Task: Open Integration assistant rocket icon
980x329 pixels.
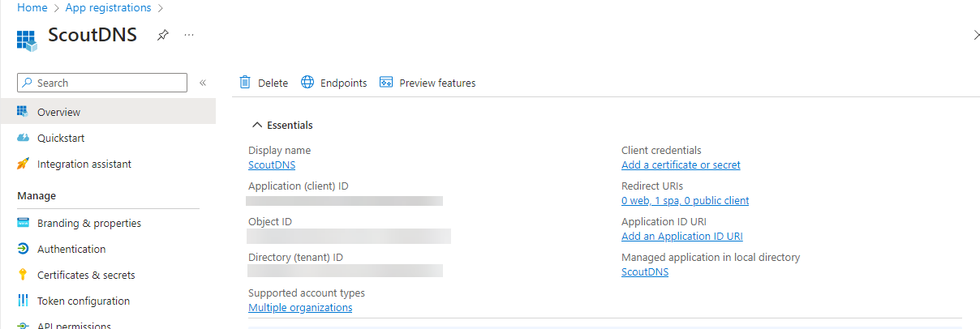Action: [24, 164]
